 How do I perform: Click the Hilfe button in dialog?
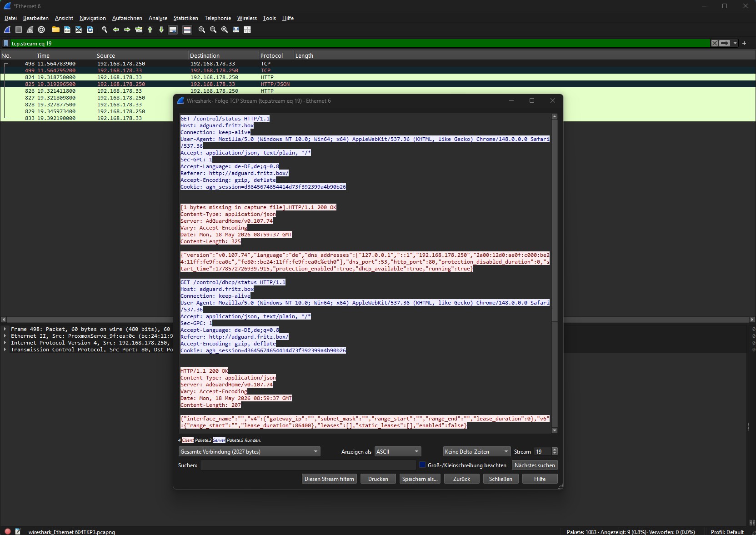[540, 479]
